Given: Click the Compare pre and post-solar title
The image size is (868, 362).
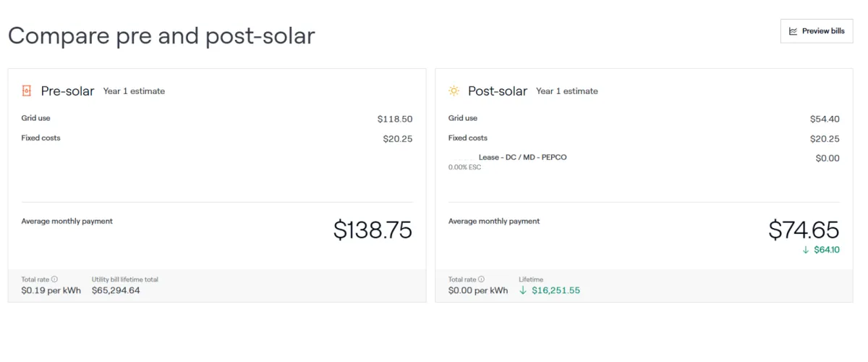Looking at the screenshot, I should click(161, 35).
